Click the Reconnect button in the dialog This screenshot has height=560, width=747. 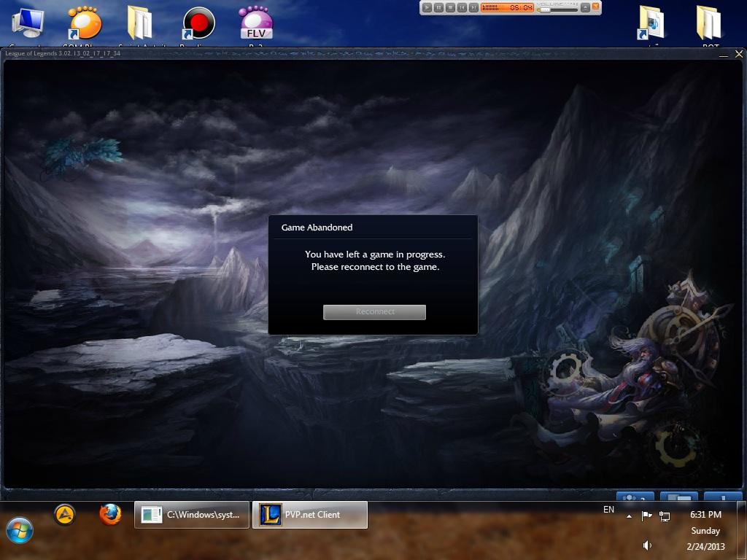(x=374, y=312)
